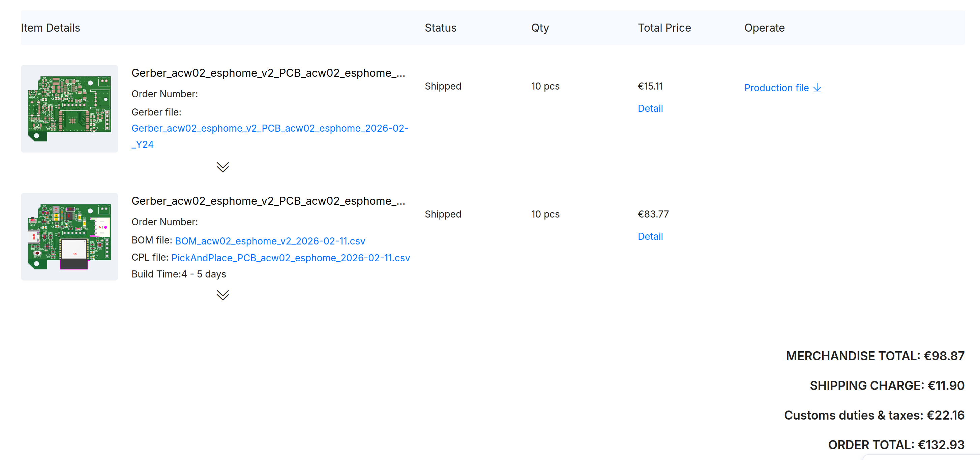Image resolution: width=980 pixels, height=460 pixels.
Task: Expand details of the first order item
Action: (222, 167)
